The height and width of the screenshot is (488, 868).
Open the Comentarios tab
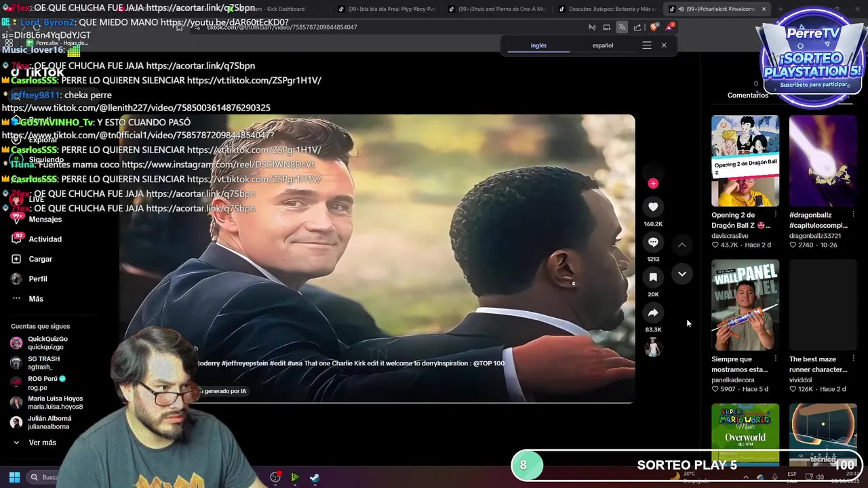pos(748,95)
